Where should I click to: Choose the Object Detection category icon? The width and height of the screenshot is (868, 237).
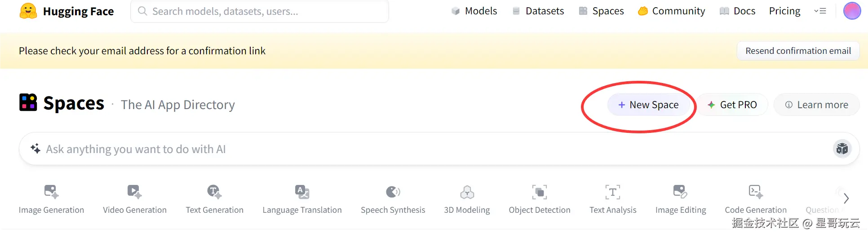(x=539, y=192)
